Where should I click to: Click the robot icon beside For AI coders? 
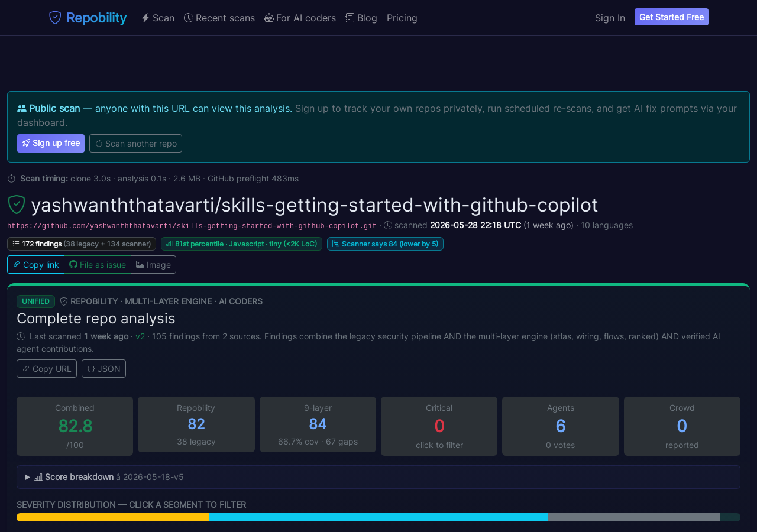click(x=269, y=18)
